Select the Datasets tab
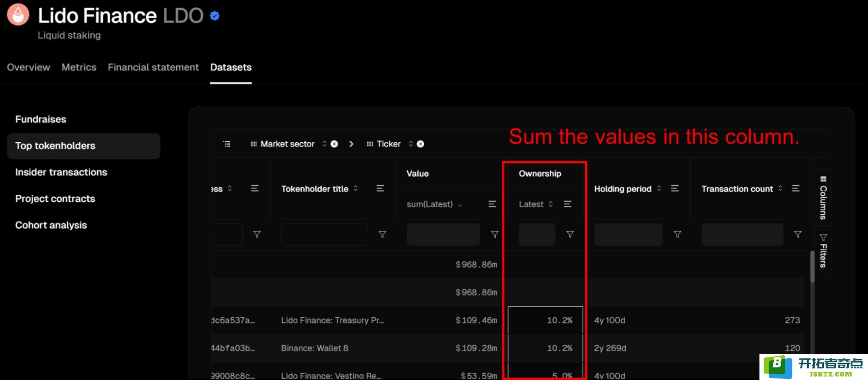Screen dimensions: 868x380 coord(231,67)
